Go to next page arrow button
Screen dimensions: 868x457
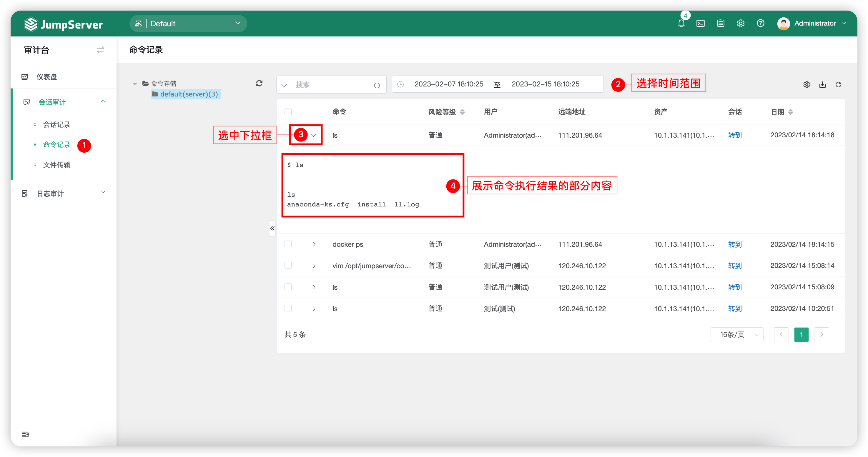(822, 334)
